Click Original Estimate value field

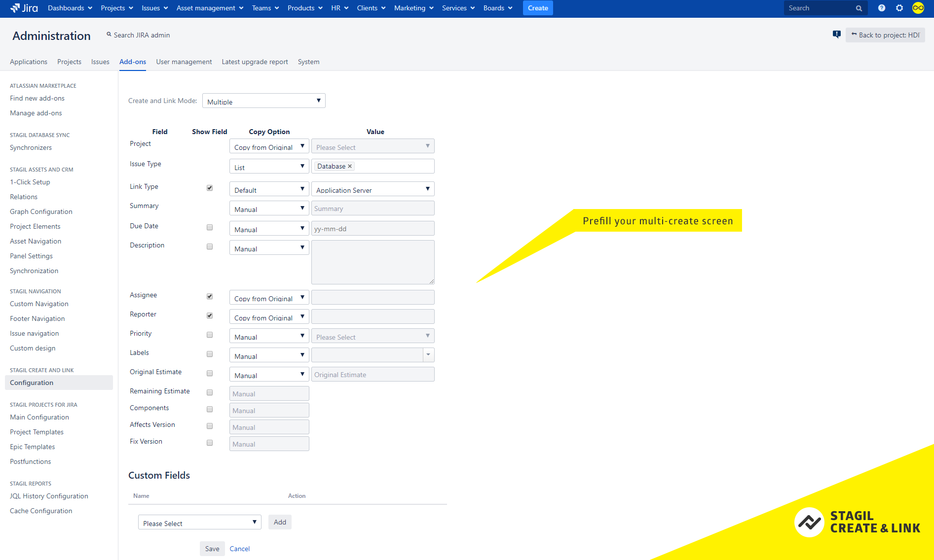click(373, 375)
